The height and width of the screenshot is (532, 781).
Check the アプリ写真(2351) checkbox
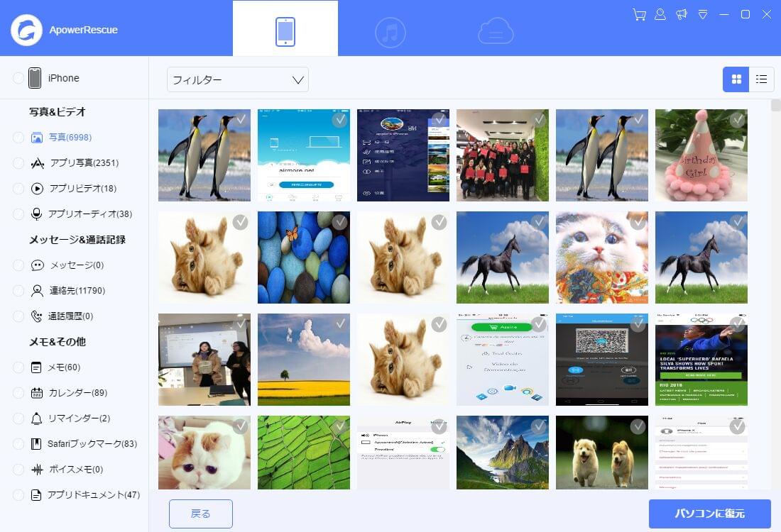coord(18,163)
